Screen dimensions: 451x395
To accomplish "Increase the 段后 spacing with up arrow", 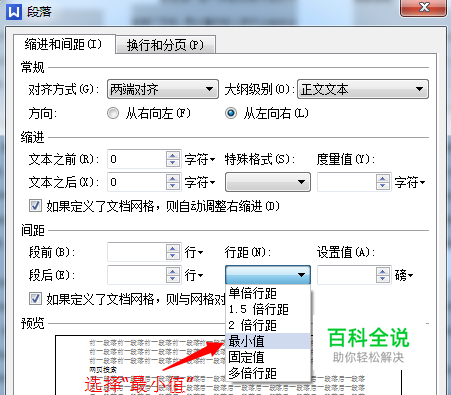I will point(173,271).
